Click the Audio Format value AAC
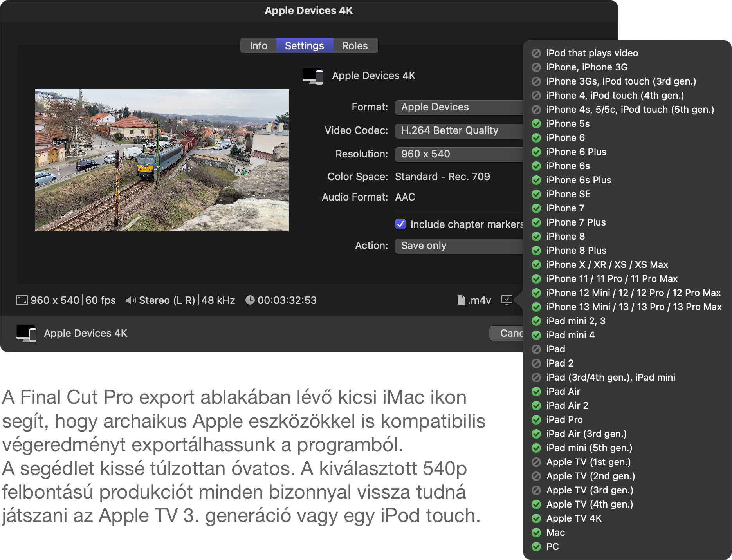The height and width of the screenshot is (560, 732). click(x=405, y=197)
